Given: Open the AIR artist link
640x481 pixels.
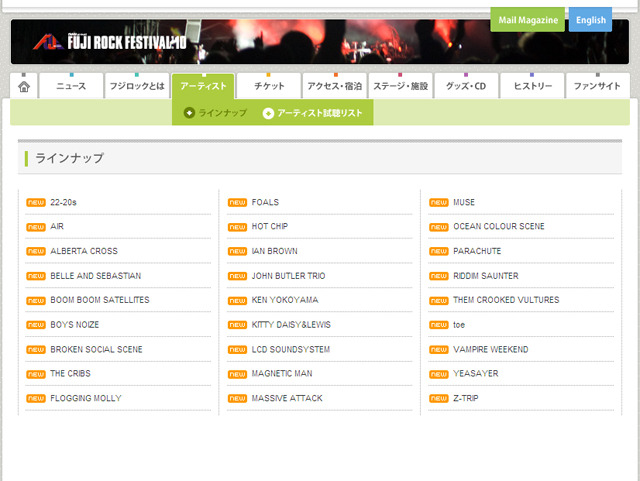Looking at the screenshot, I should tap(57, 226).
